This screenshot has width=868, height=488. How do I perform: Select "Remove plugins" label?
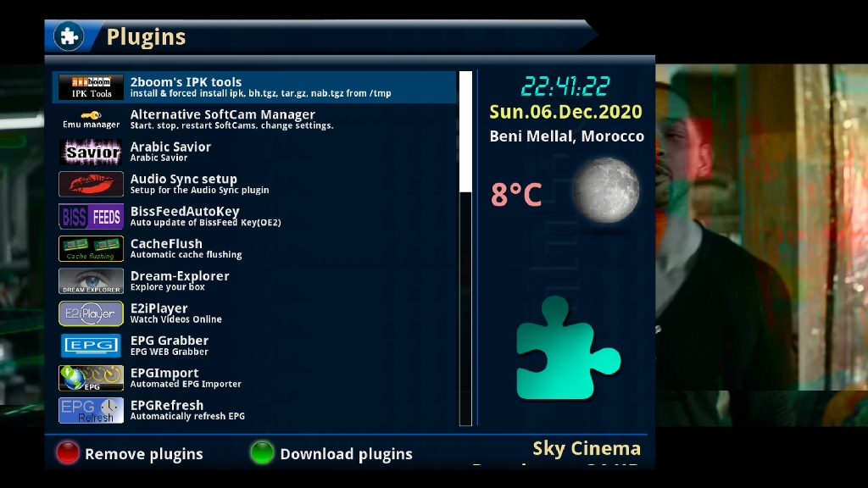[144, 454]
